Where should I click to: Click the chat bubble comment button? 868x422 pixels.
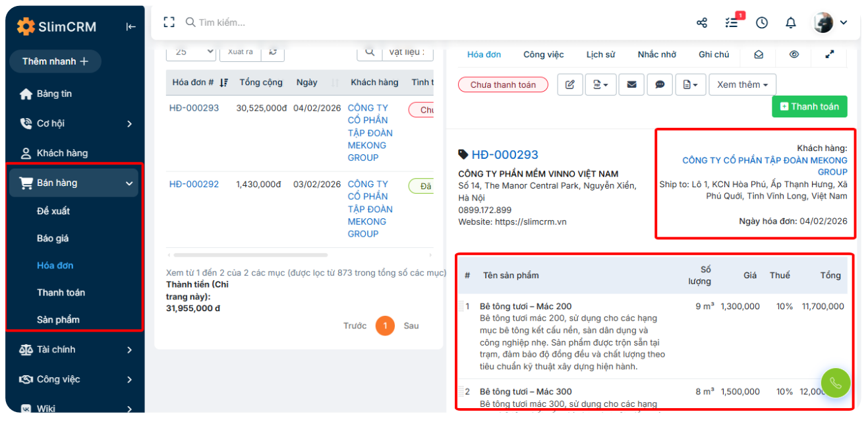click(x=660, y=84)
